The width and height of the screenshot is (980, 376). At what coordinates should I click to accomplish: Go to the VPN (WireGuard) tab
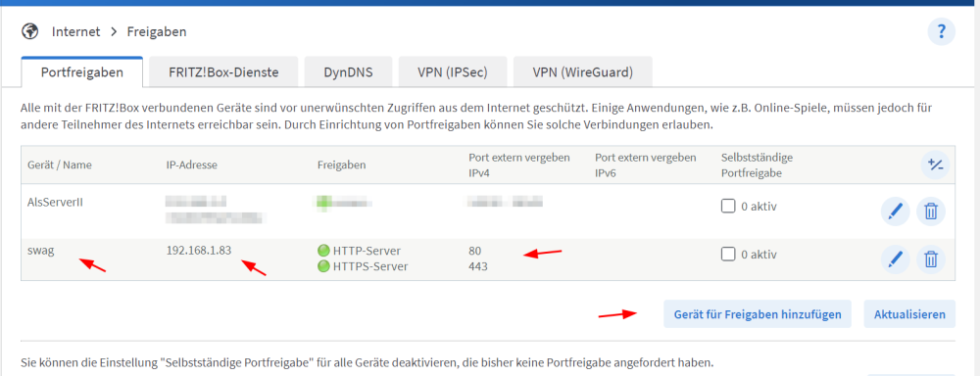pyautogui.click(x=582, y=71)
